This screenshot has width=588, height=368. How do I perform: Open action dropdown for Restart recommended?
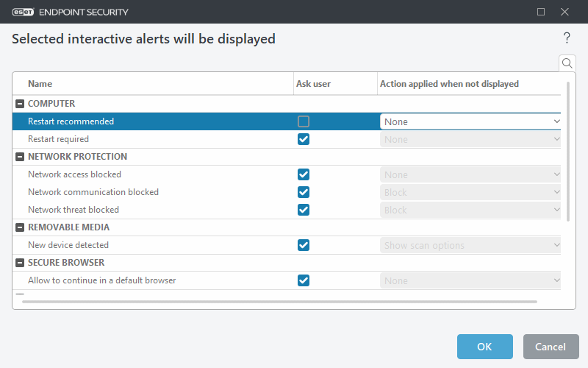[x=470, y=121]
